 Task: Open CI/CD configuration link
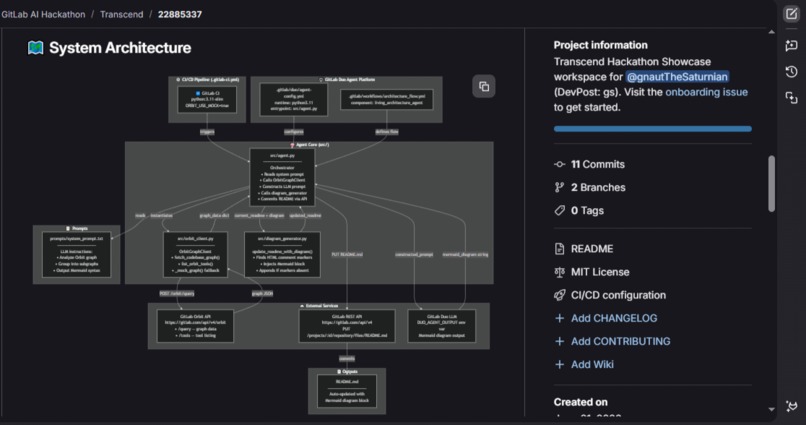pos(618,295)
